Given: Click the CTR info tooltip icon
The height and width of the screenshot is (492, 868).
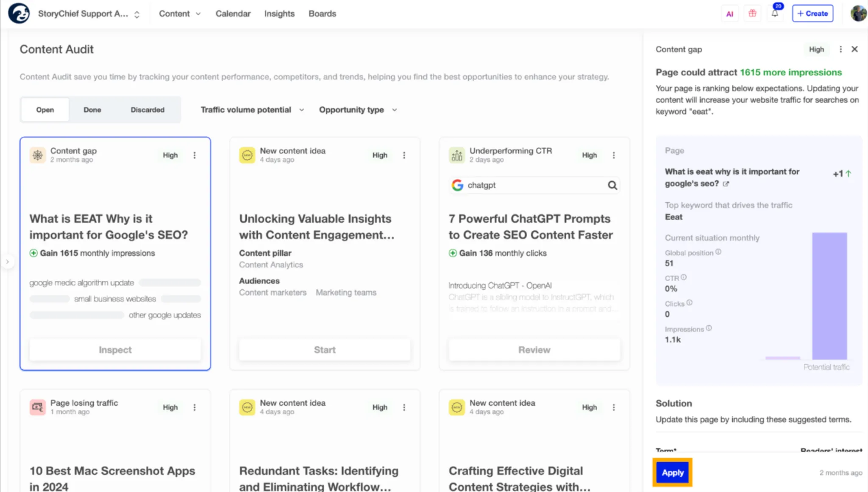Looking at the screenshot, I should point(684,277).
